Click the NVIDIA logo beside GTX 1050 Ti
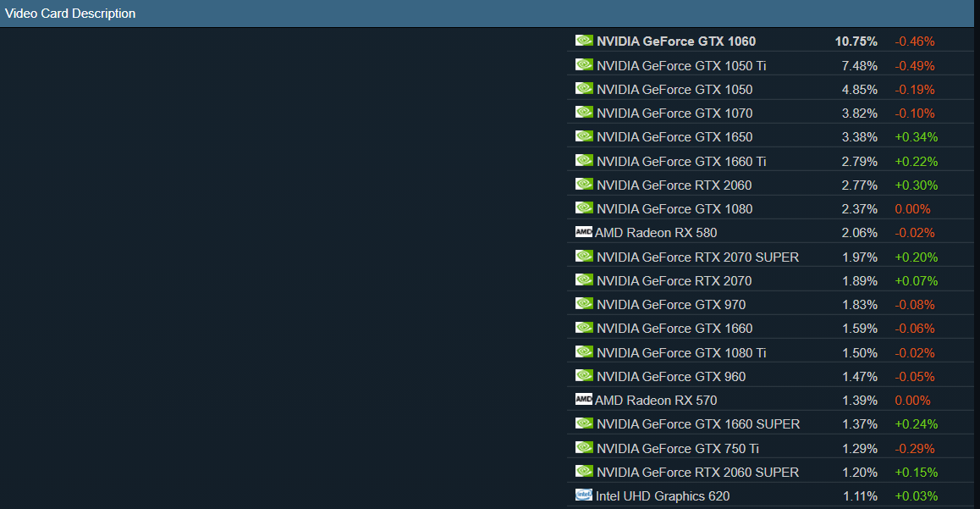Screen dimensions: 980x509 (x=584, y=64)
